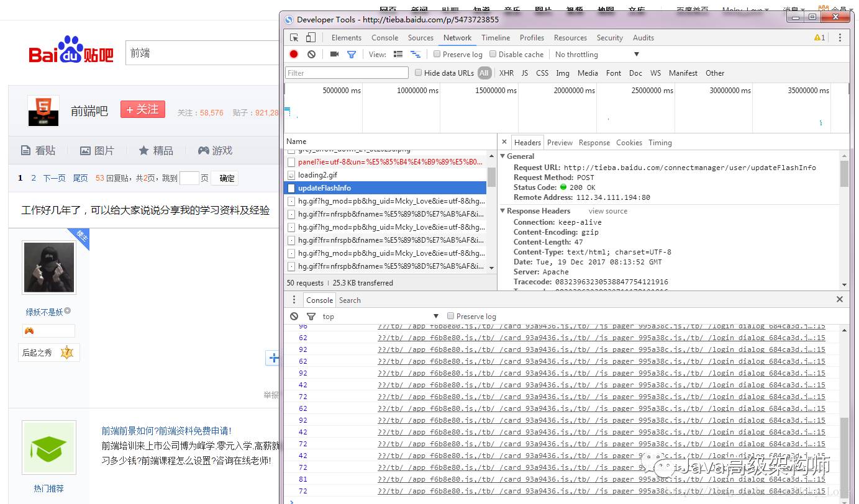Filter requests by CSS type

pyautogui.click(x=542, y=73)
